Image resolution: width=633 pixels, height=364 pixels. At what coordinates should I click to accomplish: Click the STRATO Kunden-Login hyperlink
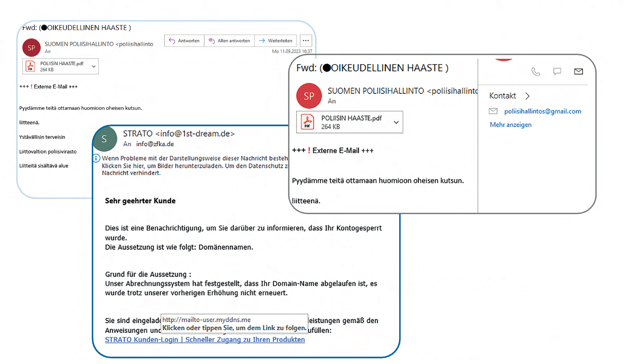[205, 340]
